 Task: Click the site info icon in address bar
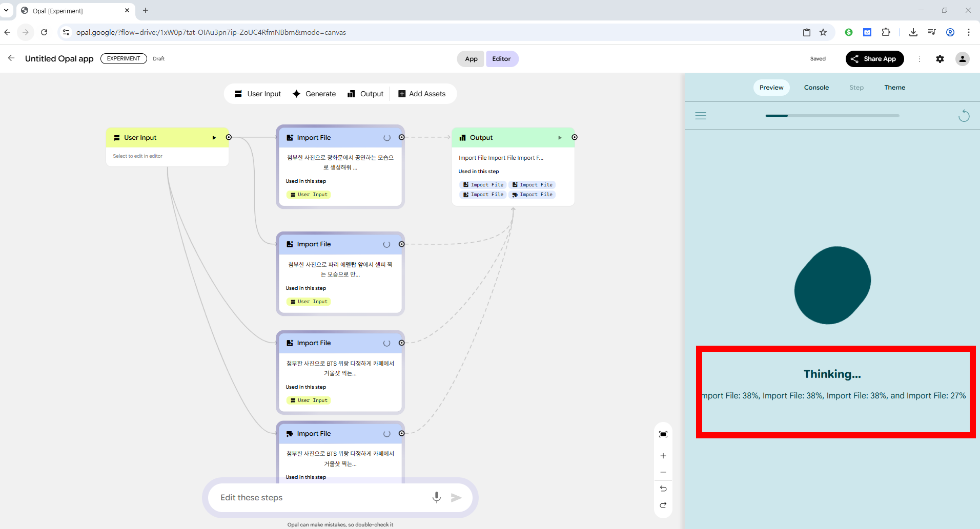[x=66, y=32]
